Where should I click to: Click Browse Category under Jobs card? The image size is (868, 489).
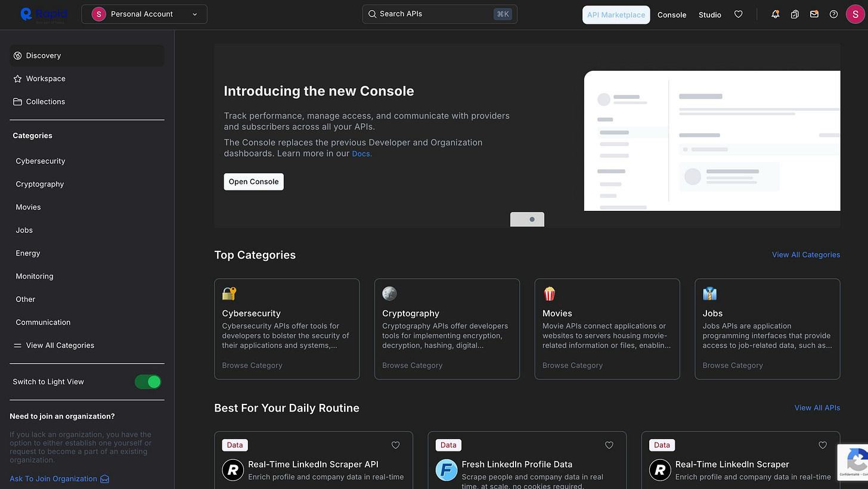tap(733, 366)
